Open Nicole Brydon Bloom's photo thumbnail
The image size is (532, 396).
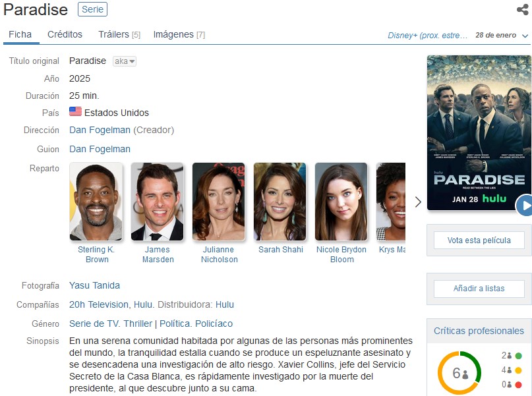[341, 202]
